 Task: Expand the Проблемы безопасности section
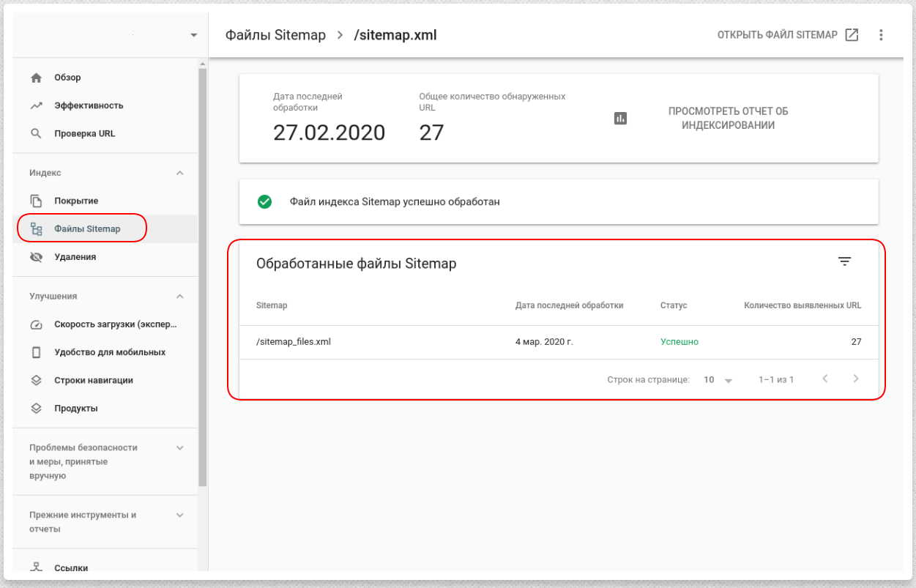(x=180, y=447)
